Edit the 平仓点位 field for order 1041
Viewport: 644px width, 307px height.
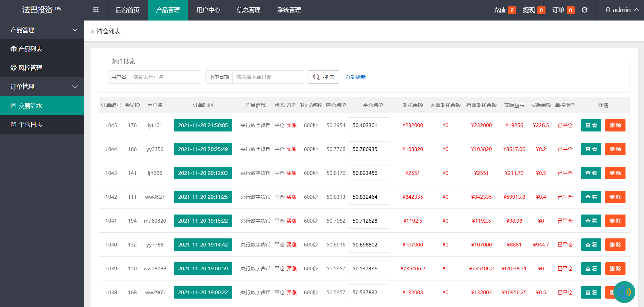(369, 221)
